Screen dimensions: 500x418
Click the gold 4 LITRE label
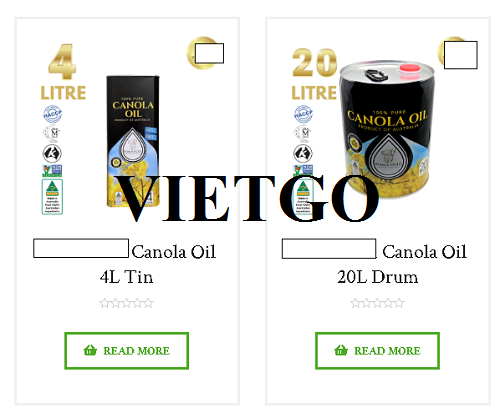(x=63, y=72)
